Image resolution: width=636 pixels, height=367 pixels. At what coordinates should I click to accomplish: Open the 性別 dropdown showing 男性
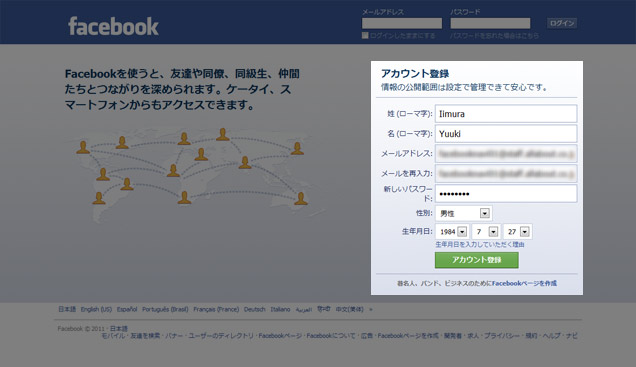(464, 213)
